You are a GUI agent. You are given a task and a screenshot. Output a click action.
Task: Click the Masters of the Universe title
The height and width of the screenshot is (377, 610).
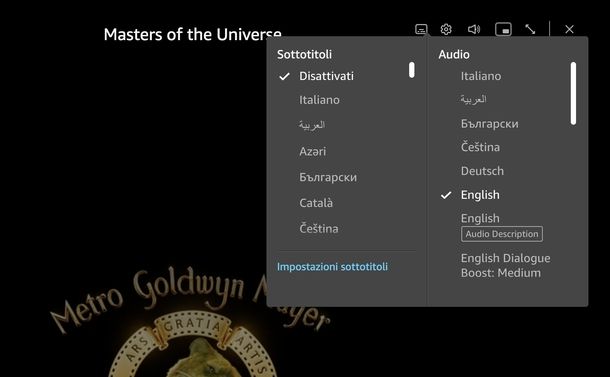(x=193, y=34)
